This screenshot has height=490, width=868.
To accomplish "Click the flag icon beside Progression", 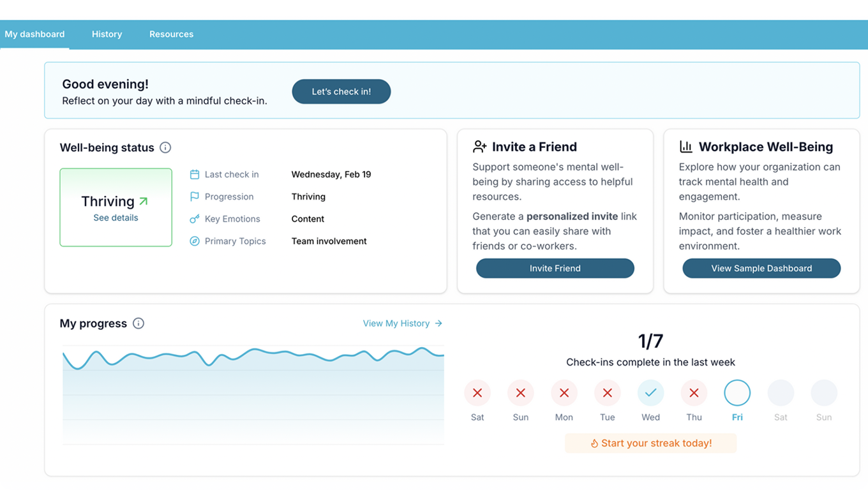I will 195,197.
